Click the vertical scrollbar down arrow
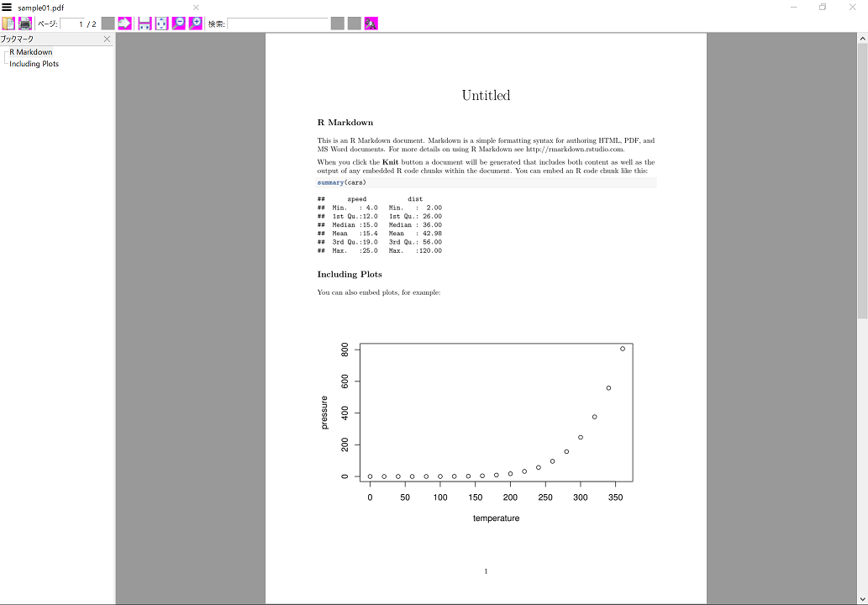The image size is (868, 605). point(862,599)
